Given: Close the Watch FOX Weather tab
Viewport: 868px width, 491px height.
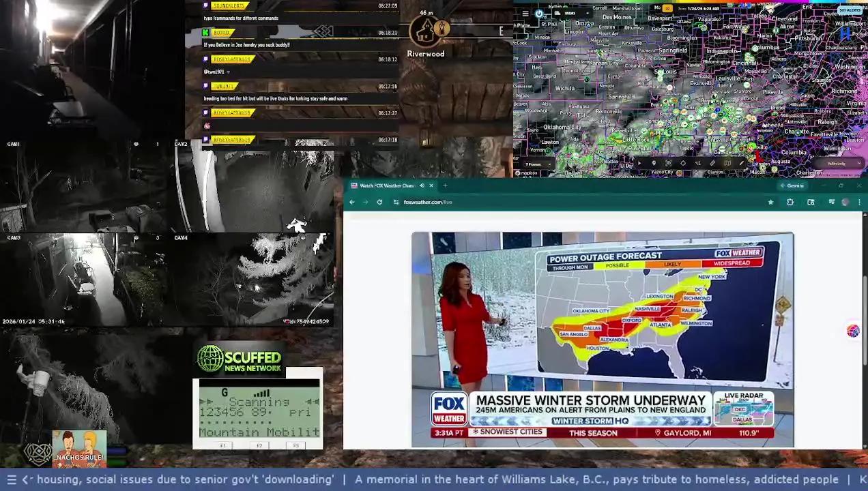Looking at the screenshot, I should click(431, 185).
